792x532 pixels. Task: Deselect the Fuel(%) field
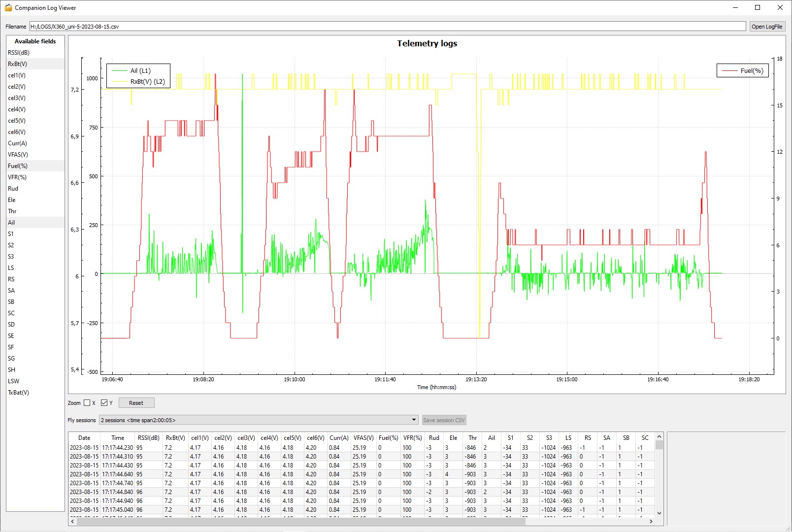click(x=18, y=166)
